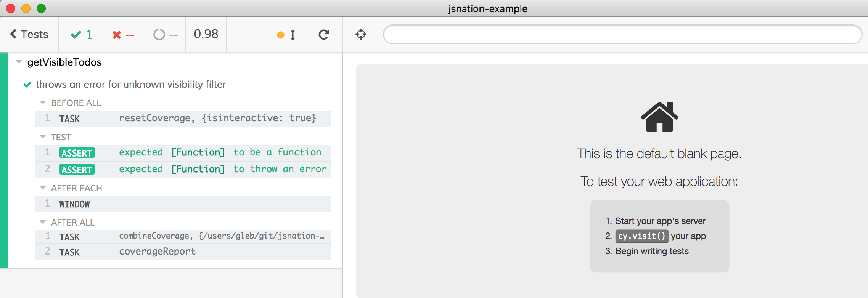
Task: Click the red failed tests X icon
Action: click(117, 35)
